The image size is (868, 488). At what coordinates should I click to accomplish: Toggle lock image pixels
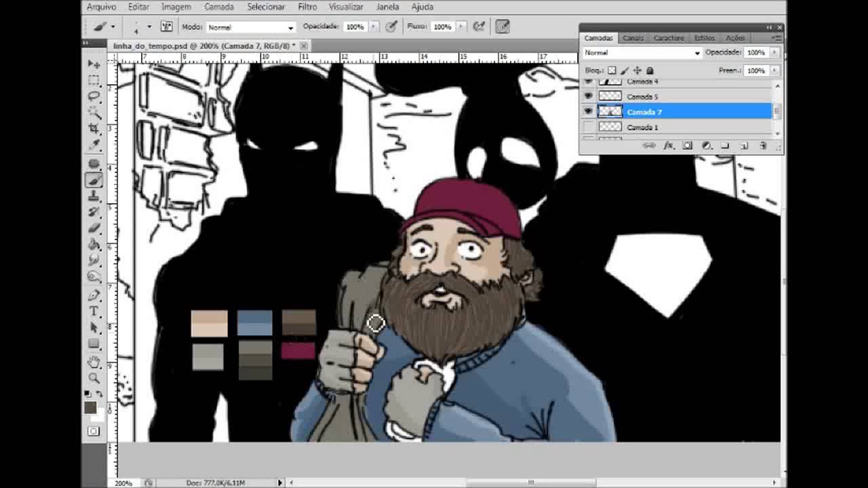(625, 70)
